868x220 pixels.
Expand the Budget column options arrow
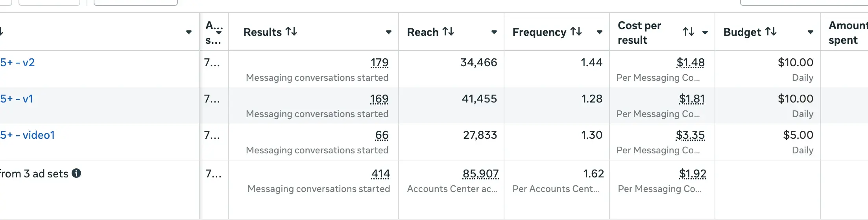[811, 32]
